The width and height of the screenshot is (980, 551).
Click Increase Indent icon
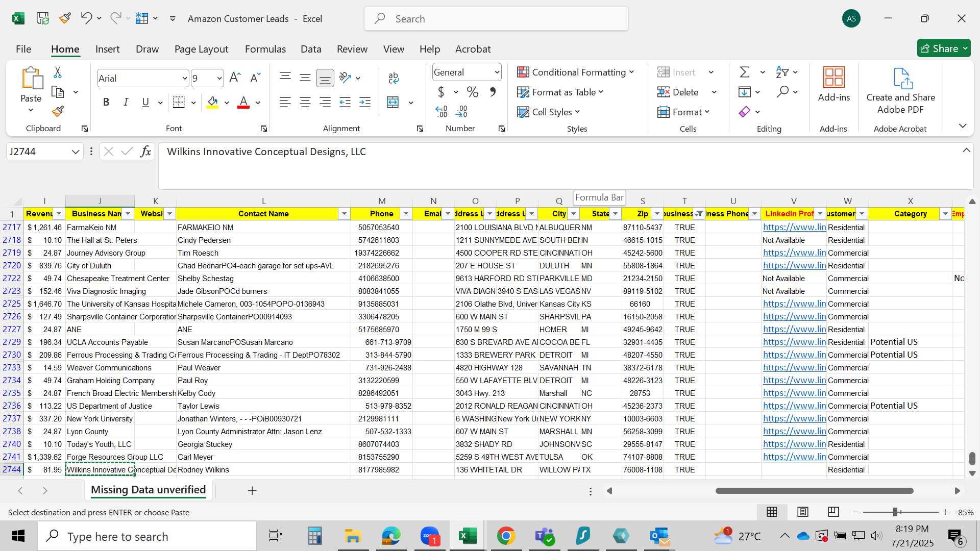click(365, 103)
